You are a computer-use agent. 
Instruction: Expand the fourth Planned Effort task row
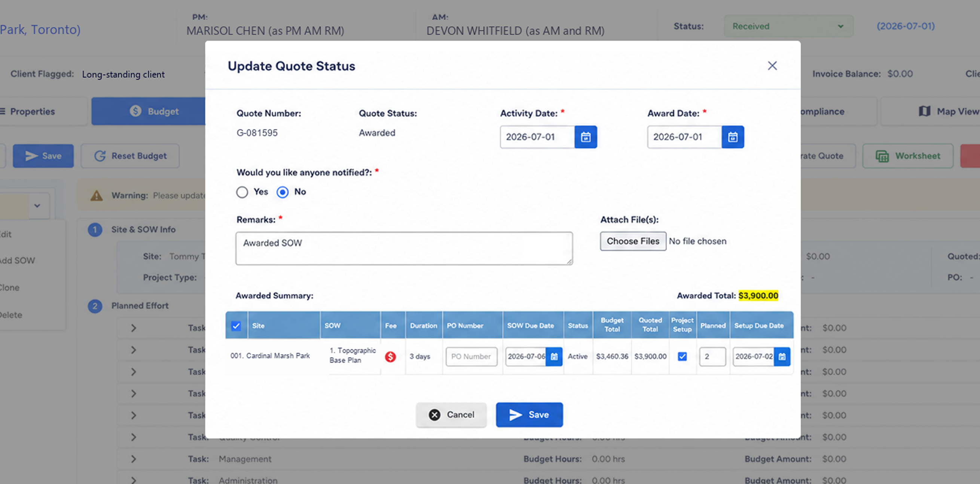coord(133,393)
